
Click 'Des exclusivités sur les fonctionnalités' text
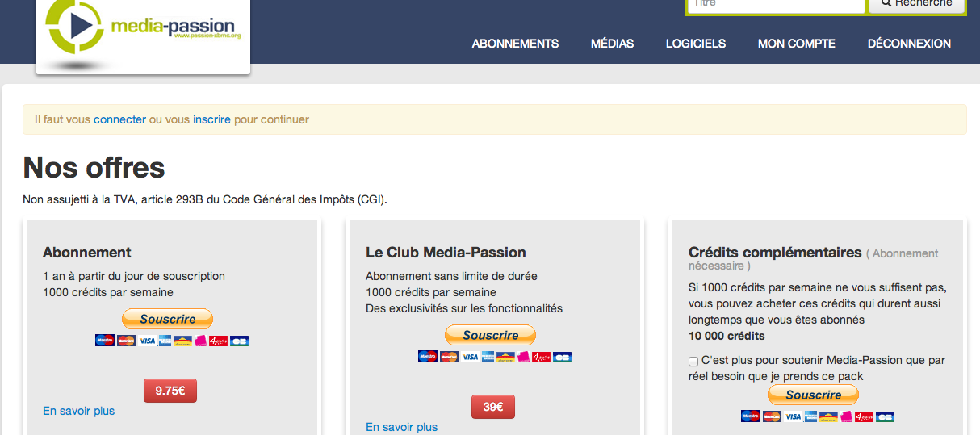click(x=464, y=308)
